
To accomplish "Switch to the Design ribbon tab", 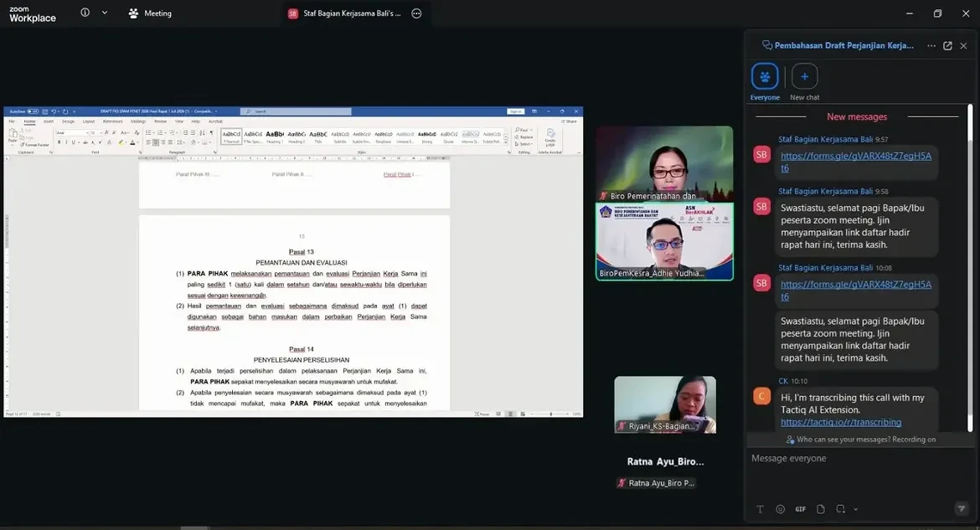I will (68, 121).
